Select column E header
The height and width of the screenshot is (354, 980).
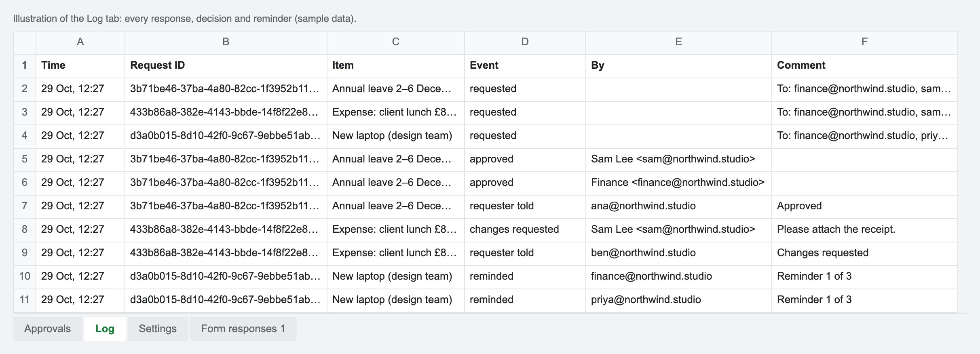679,43
